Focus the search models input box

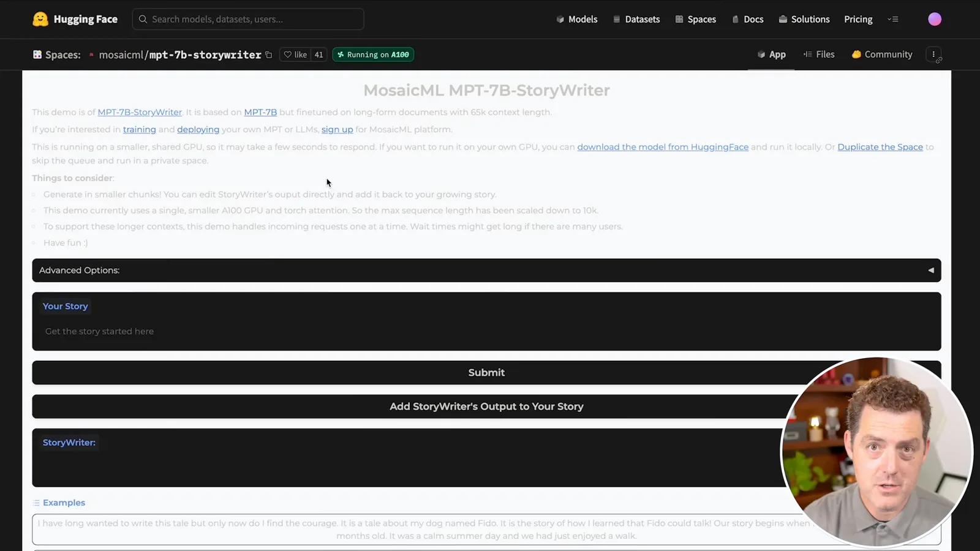[248, 19]
